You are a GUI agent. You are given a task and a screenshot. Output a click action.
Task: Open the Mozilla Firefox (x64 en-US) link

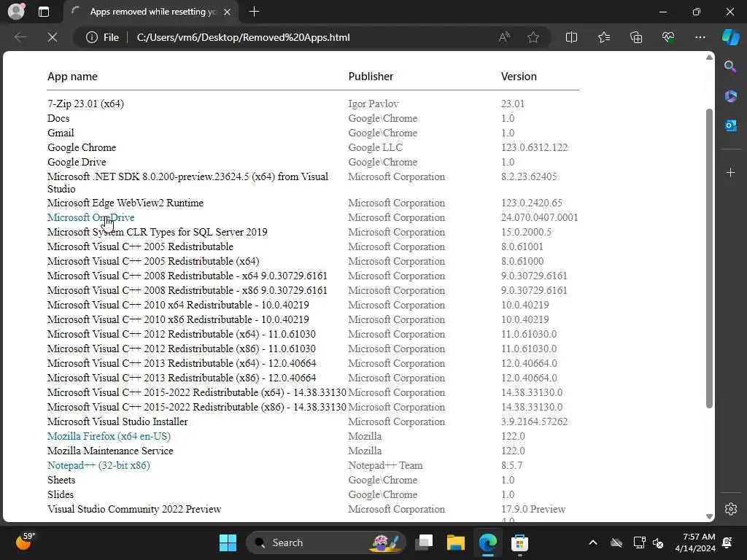(x=109, y=436)
